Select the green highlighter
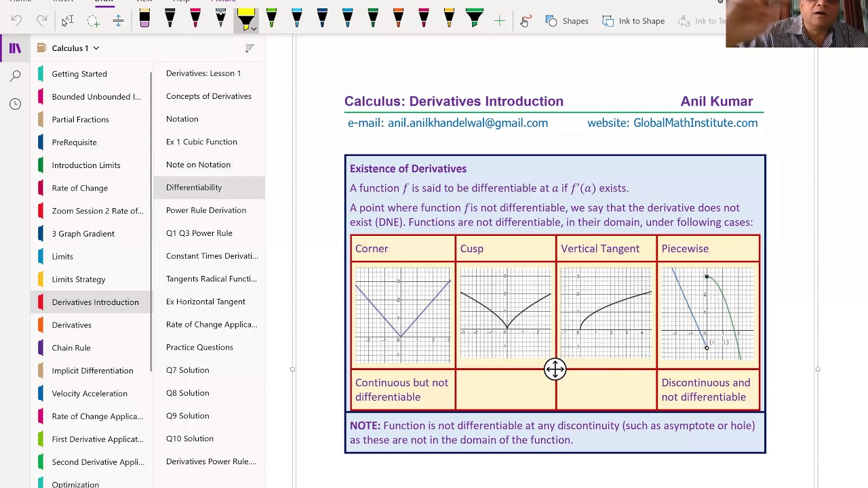The height and width of the screenshot is (488, 868). click(x=475, y=19)
